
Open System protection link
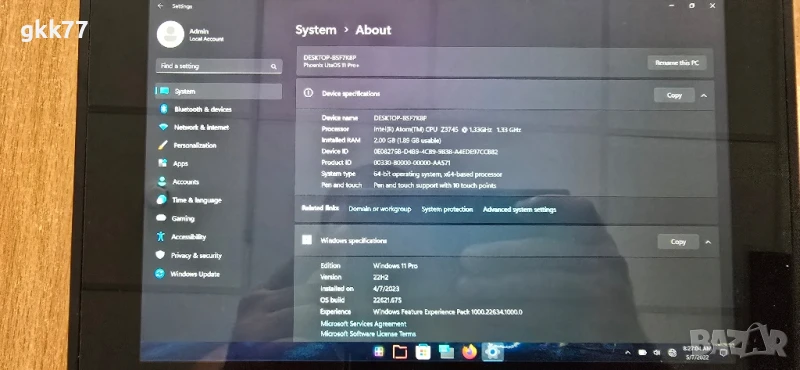447,209
